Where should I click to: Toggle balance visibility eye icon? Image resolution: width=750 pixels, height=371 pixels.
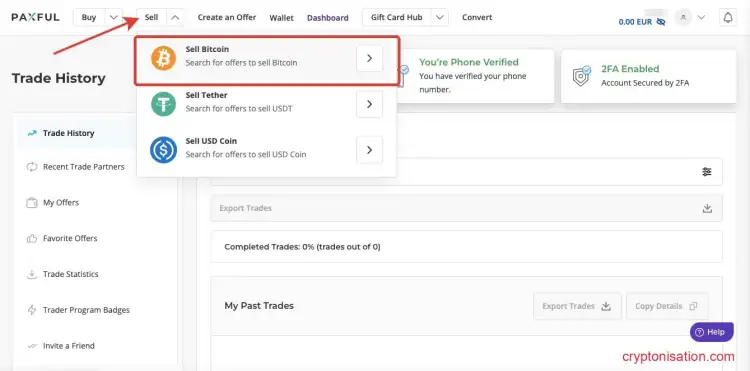pos(661,22)
